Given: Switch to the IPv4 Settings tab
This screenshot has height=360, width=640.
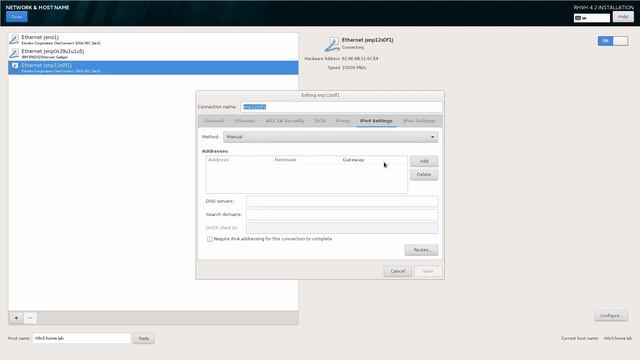Looking at the screenshot, I should pos(376,121).
